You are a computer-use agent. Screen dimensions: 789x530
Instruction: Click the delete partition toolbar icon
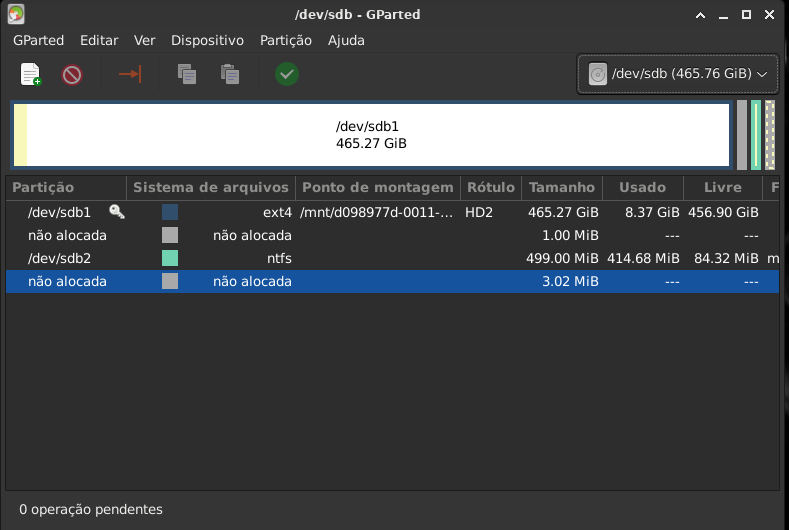[72, 74]
